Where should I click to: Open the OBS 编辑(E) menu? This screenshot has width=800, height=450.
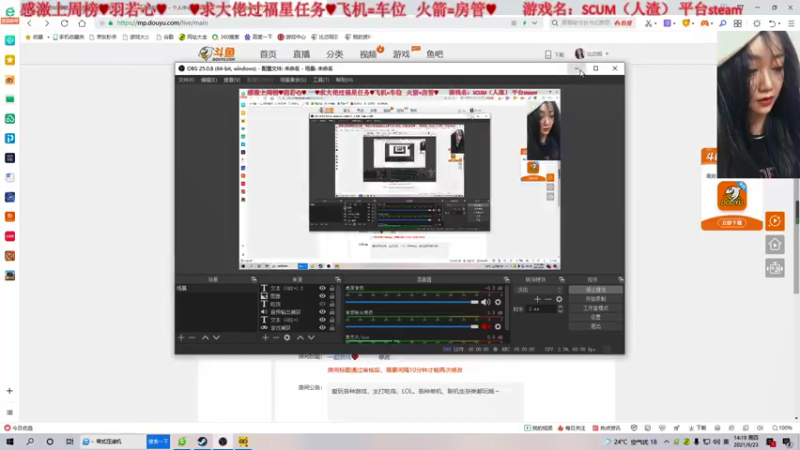(x=209, y=80)
